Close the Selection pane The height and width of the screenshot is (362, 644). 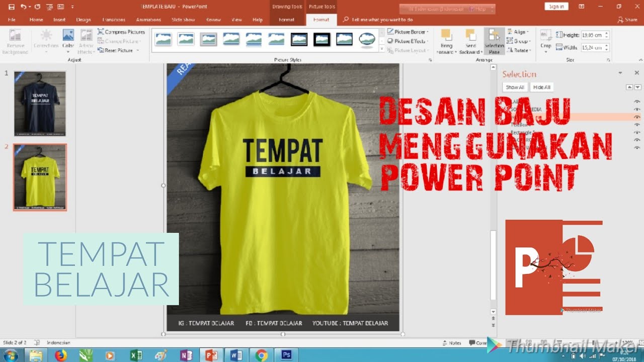pyautogui.click(x=636, y=73)
